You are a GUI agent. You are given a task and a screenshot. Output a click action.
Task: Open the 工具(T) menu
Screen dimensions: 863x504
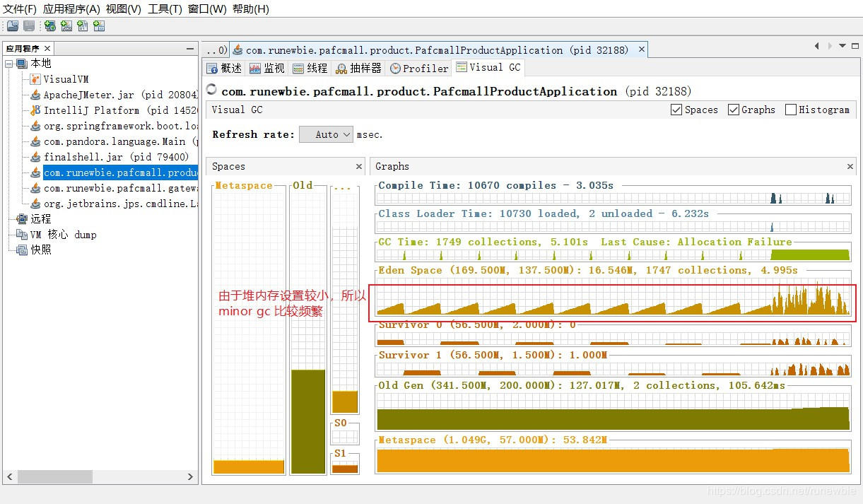pos(165,9)
